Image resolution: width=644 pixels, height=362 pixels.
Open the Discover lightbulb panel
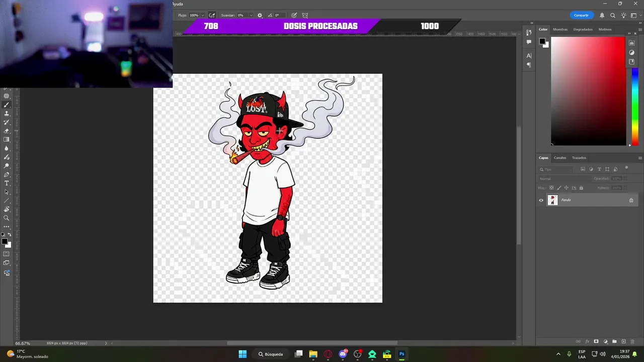click(x=623, y=16)
